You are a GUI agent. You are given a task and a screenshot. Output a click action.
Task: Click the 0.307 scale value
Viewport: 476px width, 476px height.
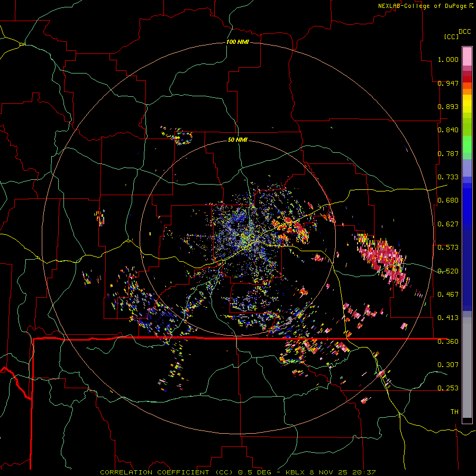[448, 365]
